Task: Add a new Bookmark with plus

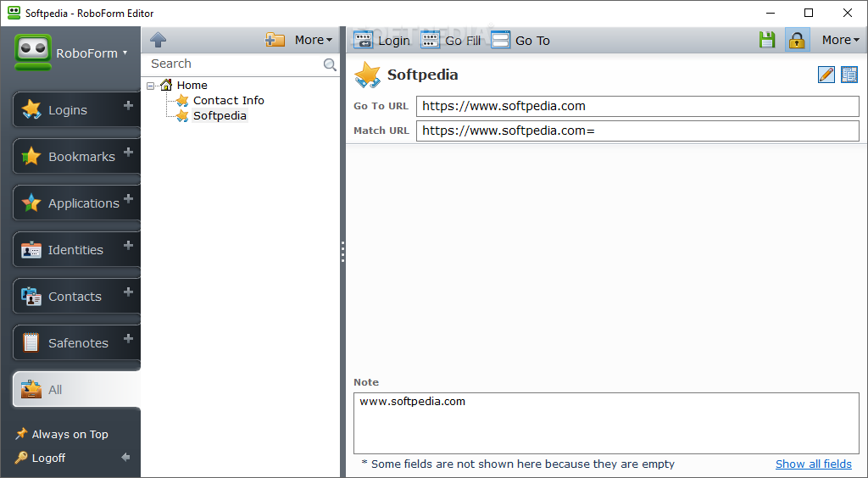Action: (129, 152)
